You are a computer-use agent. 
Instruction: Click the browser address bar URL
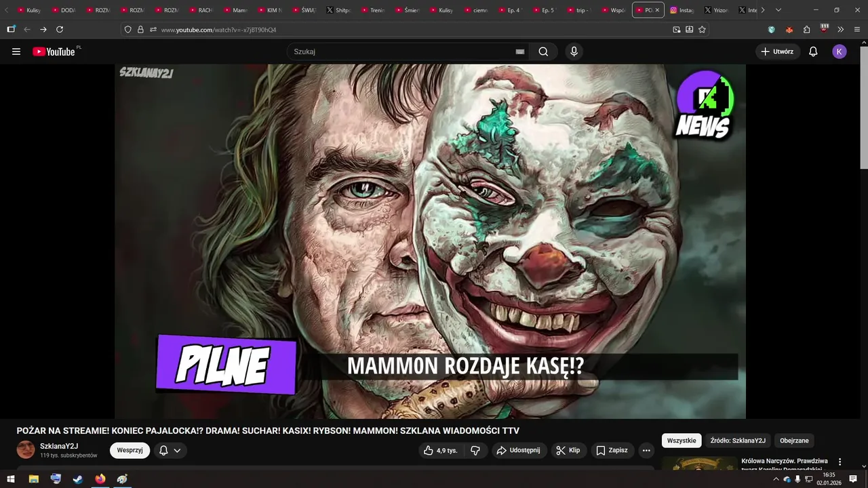coord(218,30)
